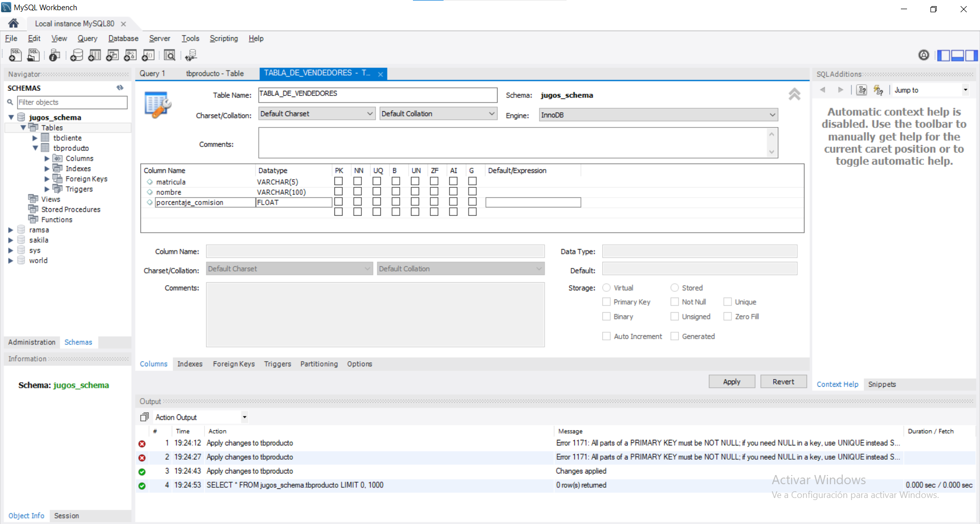The image size is (980, 524).
Task: Refresh the schemas list icon
Action: point(120,88)
